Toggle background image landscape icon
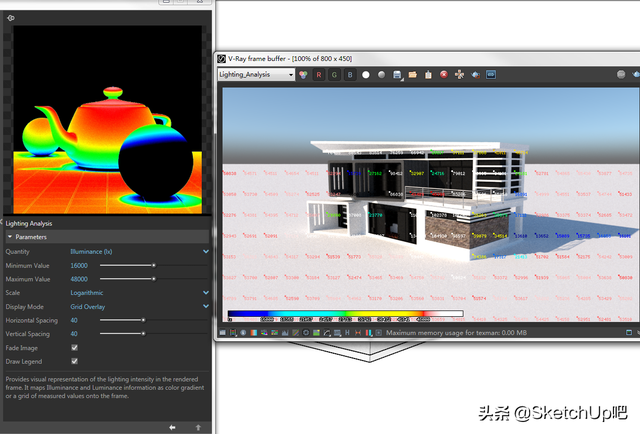This screenshot has width=640, height=434. pos(316,333)
